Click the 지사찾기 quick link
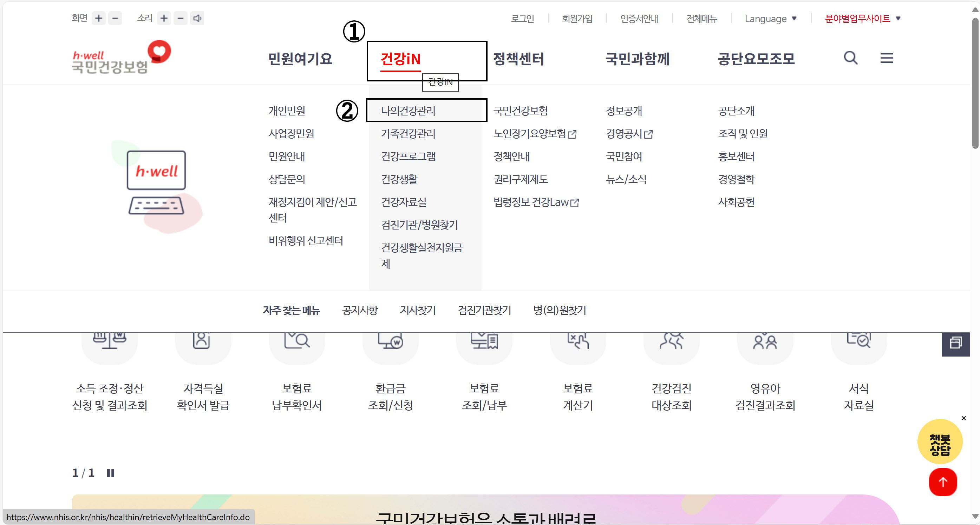980x525 pixels. pyautogui.click(x=418, y=310)
